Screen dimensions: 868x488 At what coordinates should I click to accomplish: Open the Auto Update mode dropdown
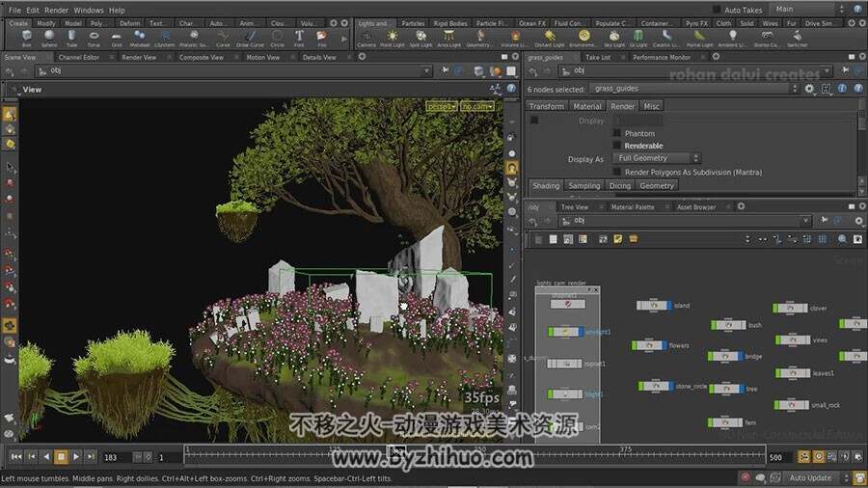(817, 477)
